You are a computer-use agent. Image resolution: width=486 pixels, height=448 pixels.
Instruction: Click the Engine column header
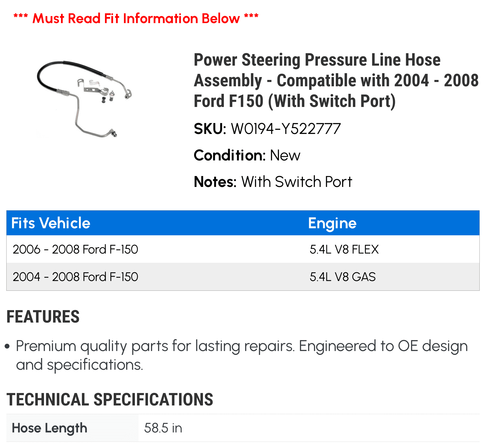pyautogui.click(x=332, y=223)
